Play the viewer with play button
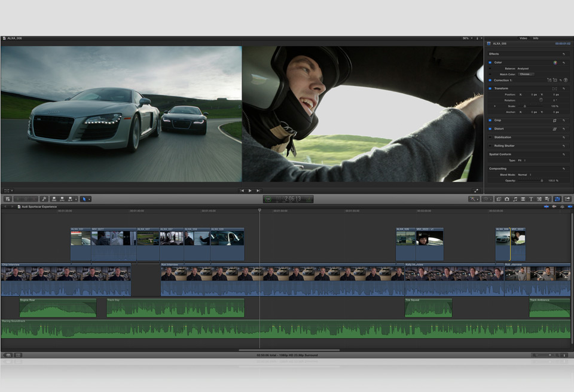 [250, 191]
